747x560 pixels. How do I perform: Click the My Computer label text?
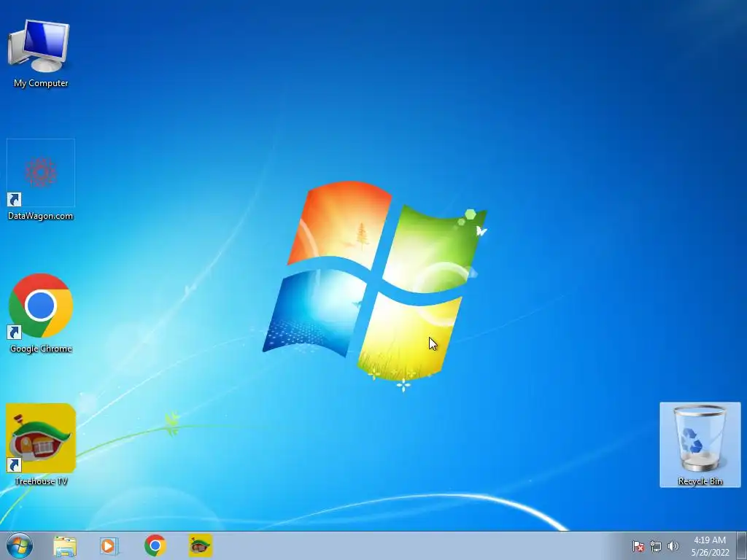click(x=41, y=83)
